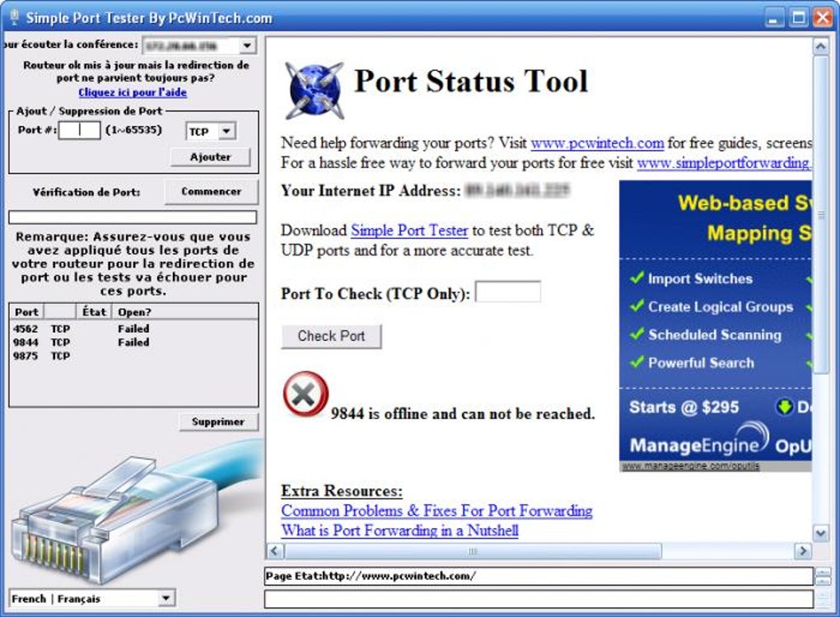The width and height of the screenshot is (840, 617).
Task: Maximize the Simple Port Tester window
Action: point(798,17)
